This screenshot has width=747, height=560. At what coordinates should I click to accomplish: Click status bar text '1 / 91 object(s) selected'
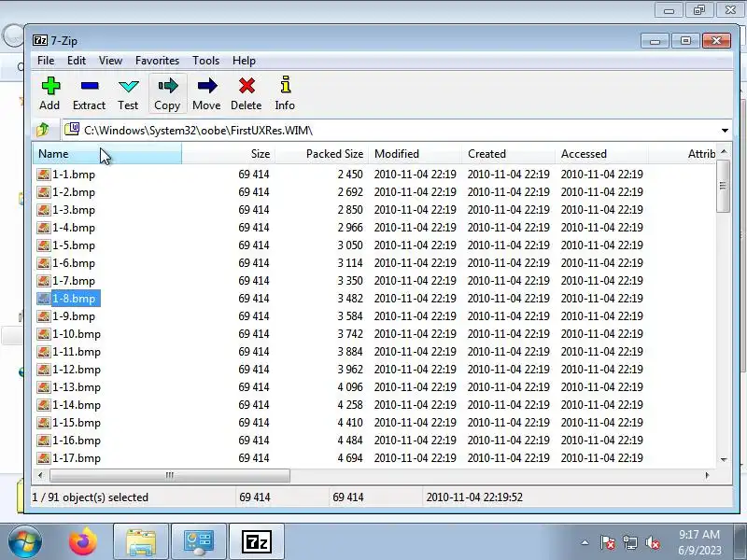[x=90, y=497]
